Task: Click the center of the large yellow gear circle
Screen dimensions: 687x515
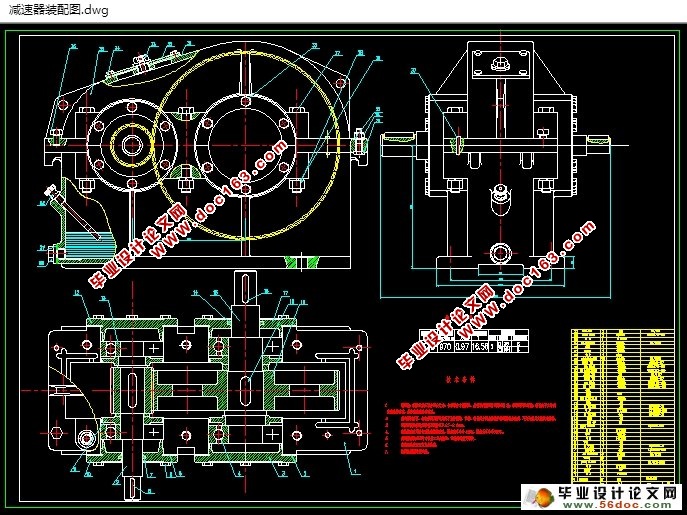Action: (x=246, y=145)
